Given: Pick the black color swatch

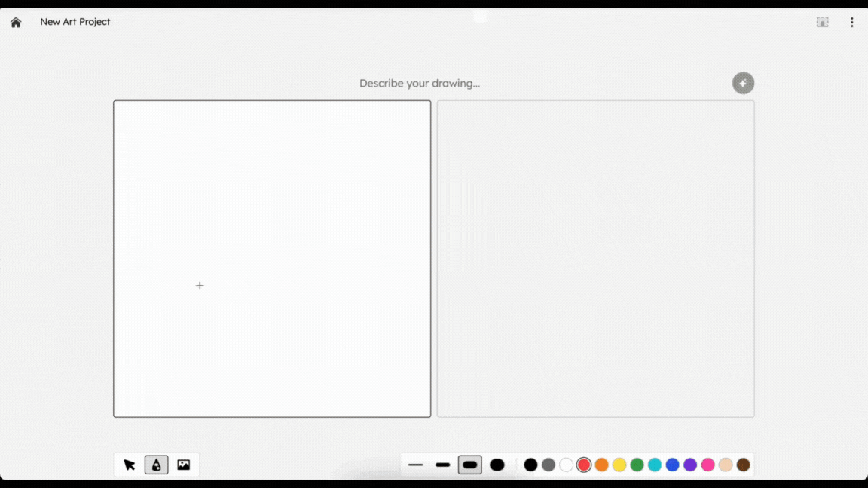Looking at the screenshot, I should coord(530,465).
